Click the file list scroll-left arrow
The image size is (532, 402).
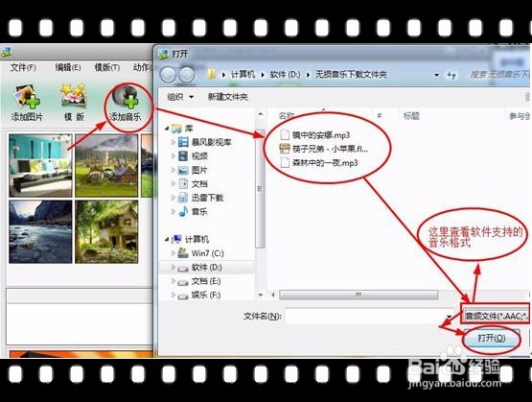273,295
